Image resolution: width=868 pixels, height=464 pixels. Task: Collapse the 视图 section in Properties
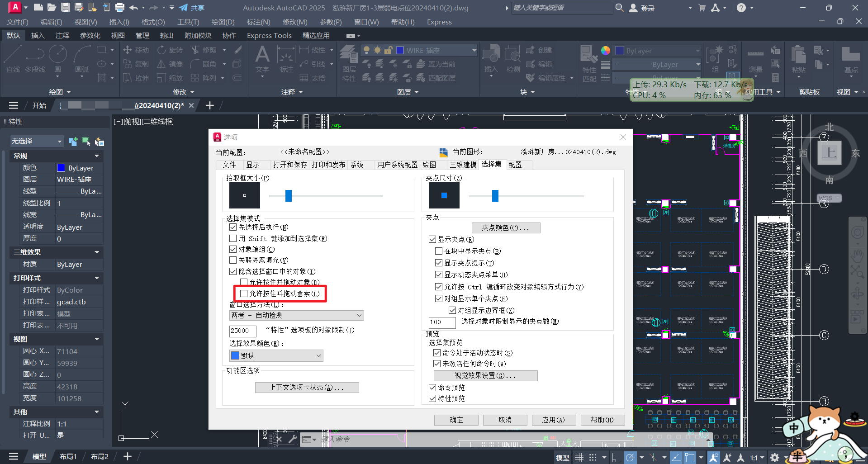(x=96, y=339)
